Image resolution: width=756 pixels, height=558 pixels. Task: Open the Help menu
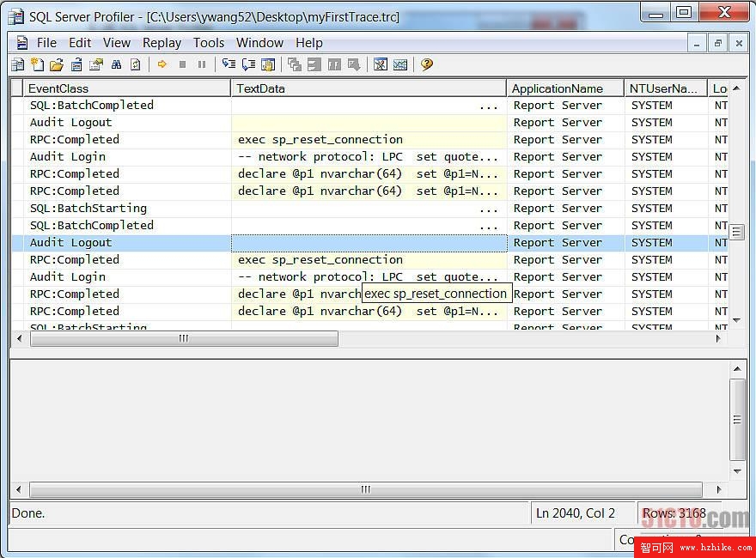point(309,43)
